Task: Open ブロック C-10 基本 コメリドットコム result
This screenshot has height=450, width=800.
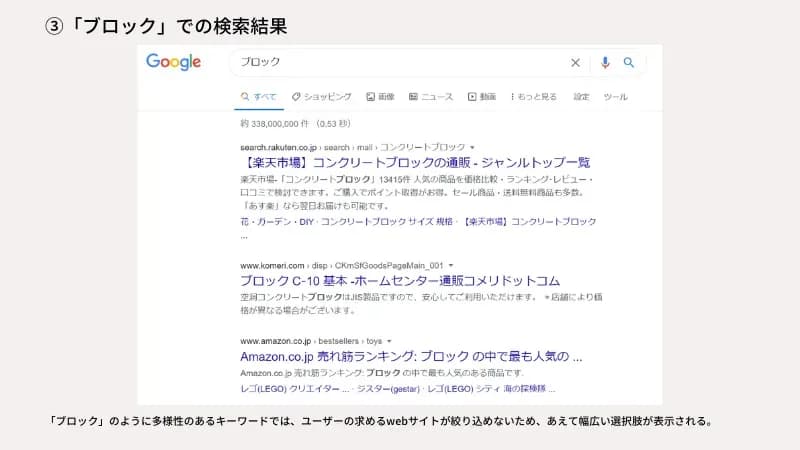Action: point(400,281)
